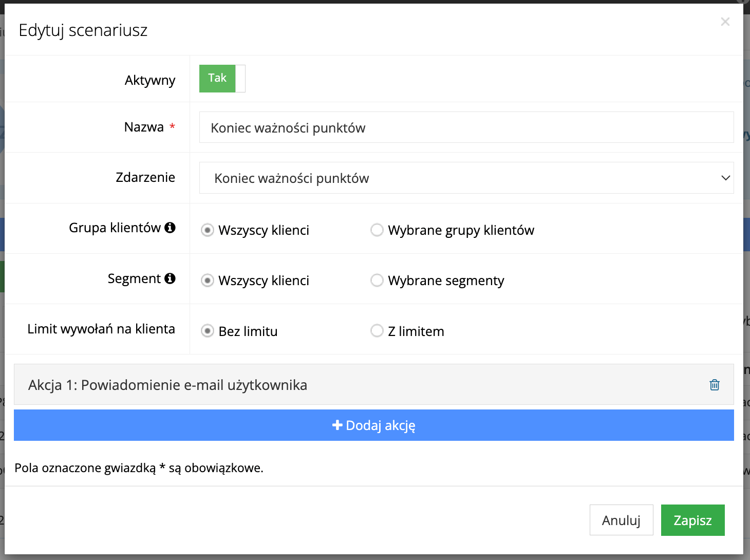
Task: Click the Anuluj button
Action: (622, 520)
